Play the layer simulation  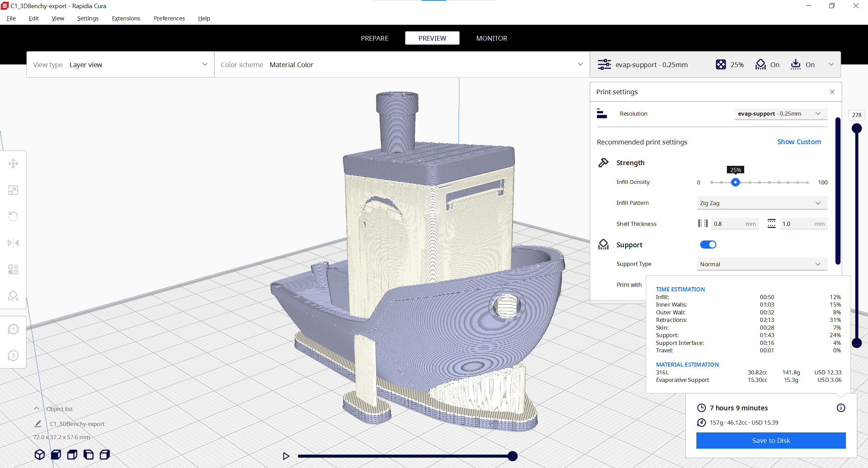pyautogui.click(x=286, y=456)
